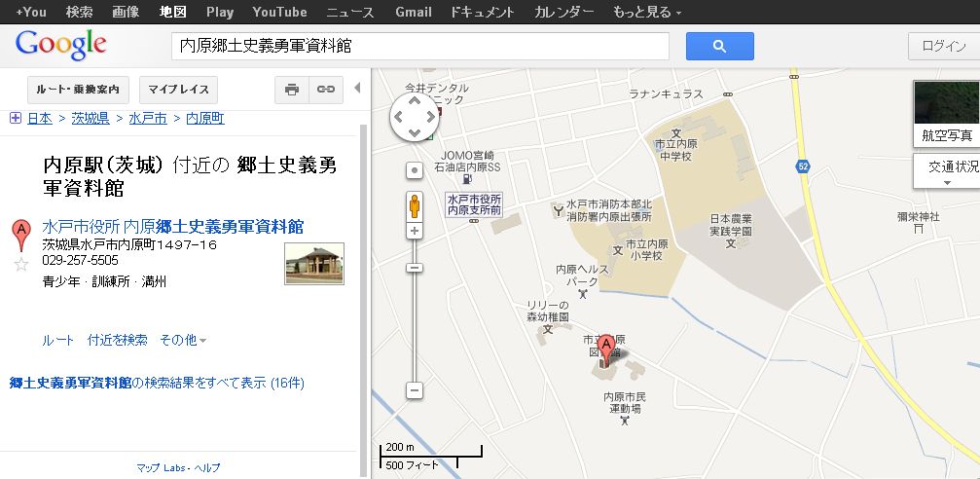Screen dimensions: 980x479
Task: Click the link share icon
Action: click(326, 90)
